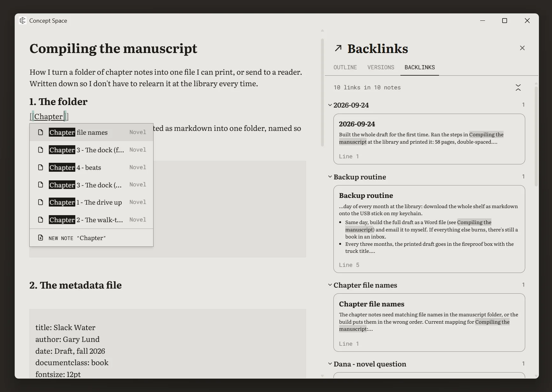Click the "title: Slack Water" code line
The height and width of the screenshot is (392, 552).
(x=65, y=328)
